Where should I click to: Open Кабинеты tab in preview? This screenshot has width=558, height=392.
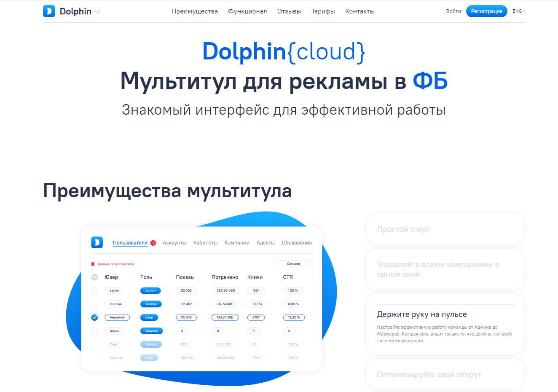click(x=205, y=243)
